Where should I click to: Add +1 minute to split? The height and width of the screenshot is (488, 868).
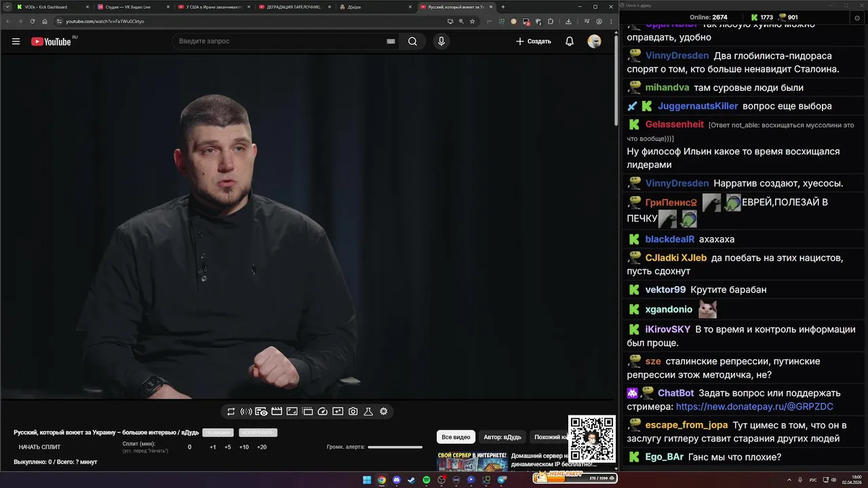tap(213, 447)
